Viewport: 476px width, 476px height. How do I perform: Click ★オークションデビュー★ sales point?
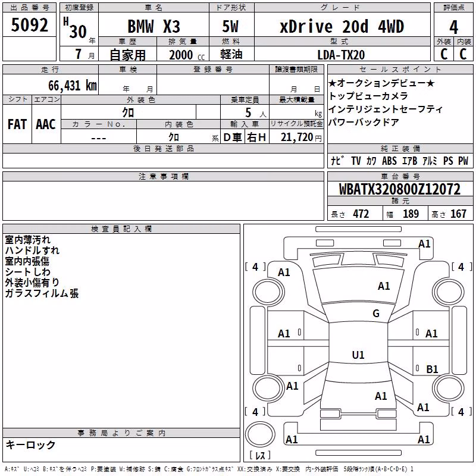[381, 83]
